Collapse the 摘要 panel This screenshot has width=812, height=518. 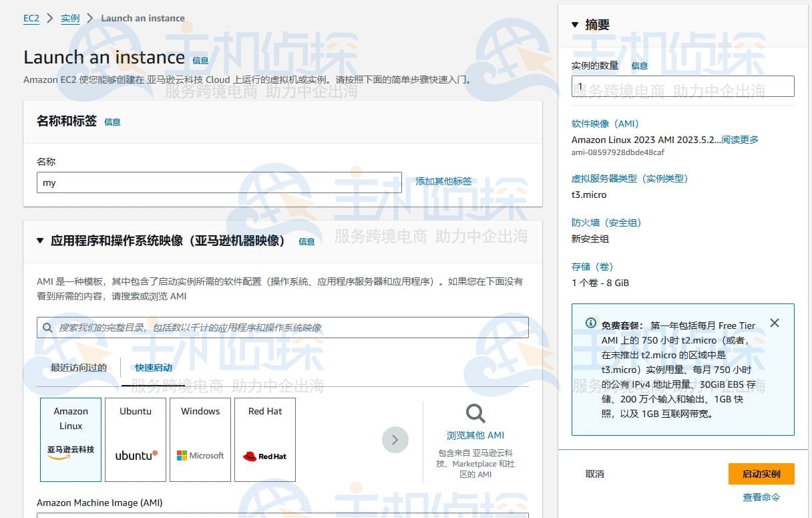[x=574, y=24]
